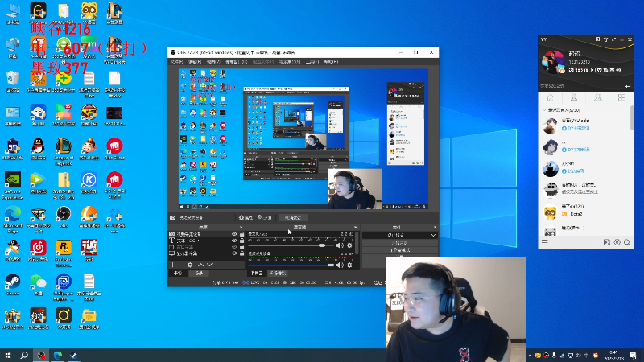Image resolution: width=644 pixels, height=362 pixels.
Task: Click Properties button on source toolbar
Action: pyautogui.click(x=246, y=217)
